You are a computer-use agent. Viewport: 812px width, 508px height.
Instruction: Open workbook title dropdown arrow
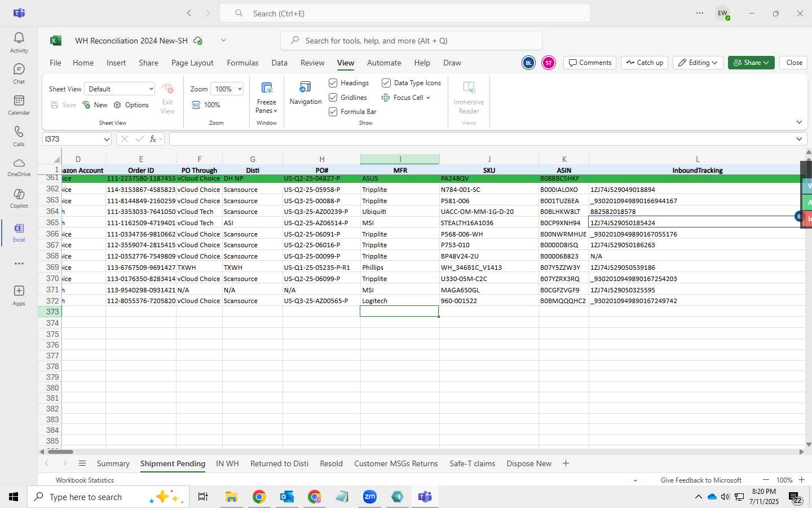click(x=223, y=40)
